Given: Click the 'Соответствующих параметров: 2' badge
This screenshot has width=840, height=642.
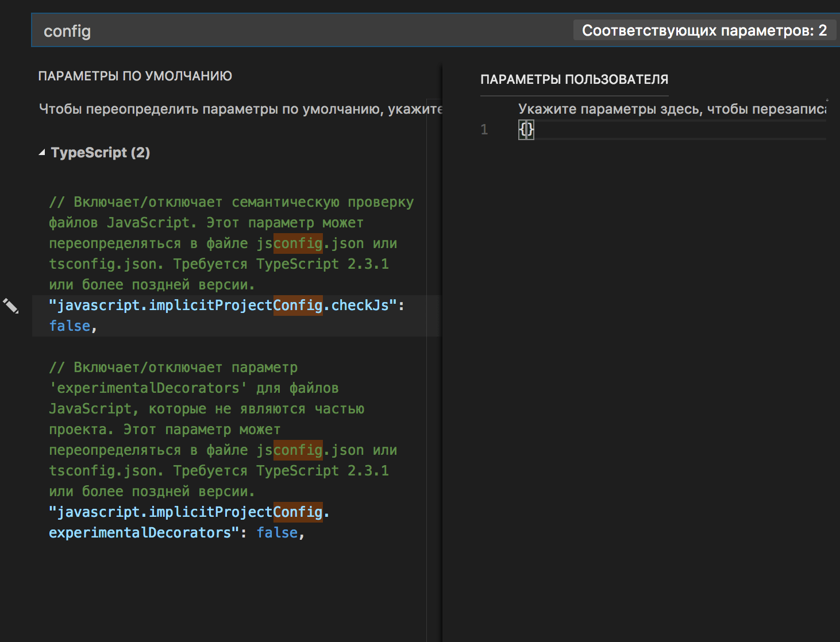Looking at the screenshot, I should pos(704,30).
